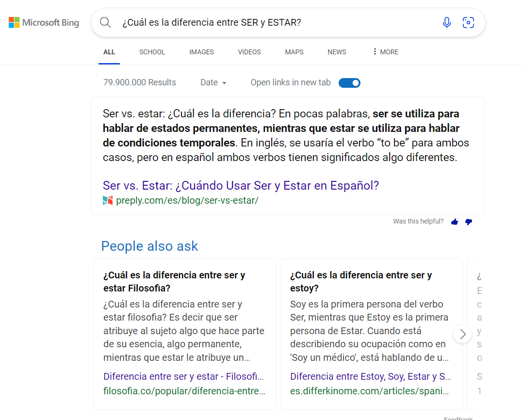Viewport: 523px width, 420px height.
Task: Click the Microsoft Bing logo
Action: click(44, 22)
